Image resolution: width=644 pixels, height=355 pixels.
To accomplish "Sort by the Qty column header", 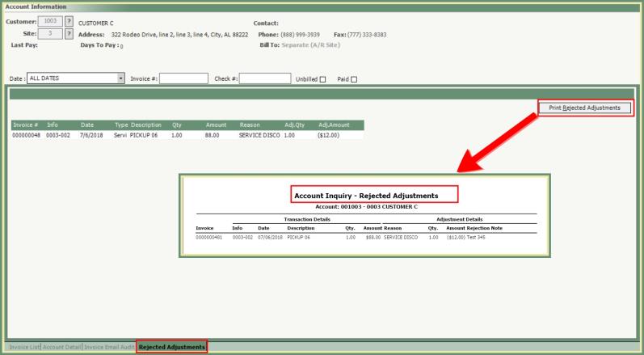I will [x=177, y=125].
